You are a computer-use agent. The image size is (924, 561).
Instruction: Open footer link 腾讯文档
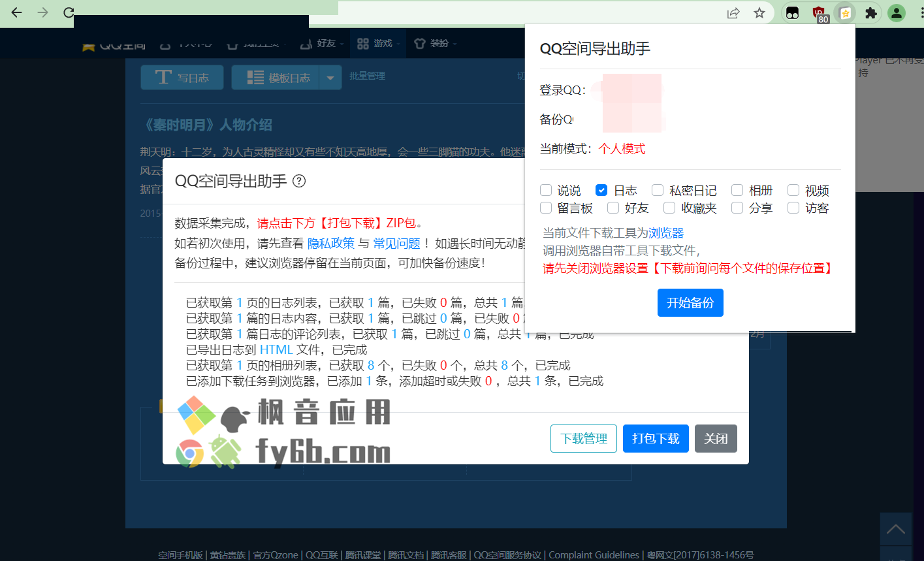[406, 555]
